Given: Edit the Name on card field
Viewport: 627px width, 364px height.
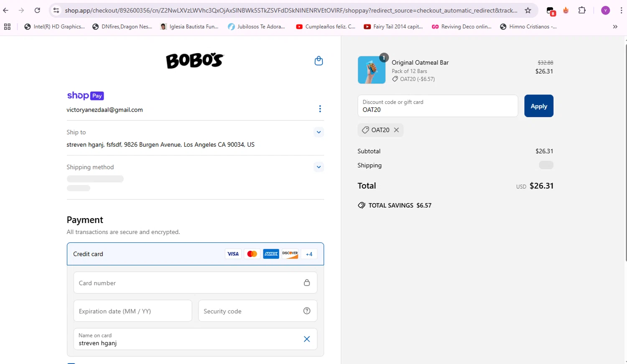Looking at the screenshot, I should (x=195, y=339).
